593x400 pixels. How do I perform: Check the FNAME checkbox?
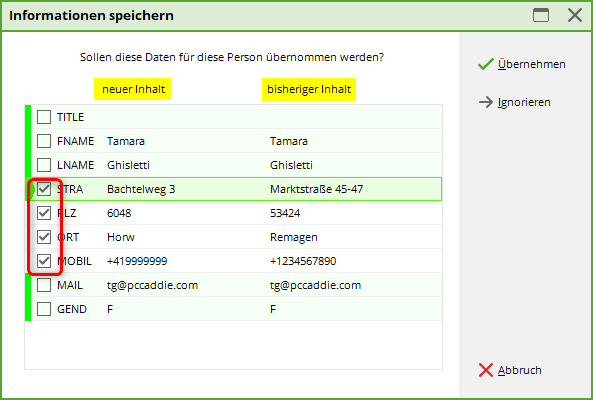click(44, 141)
